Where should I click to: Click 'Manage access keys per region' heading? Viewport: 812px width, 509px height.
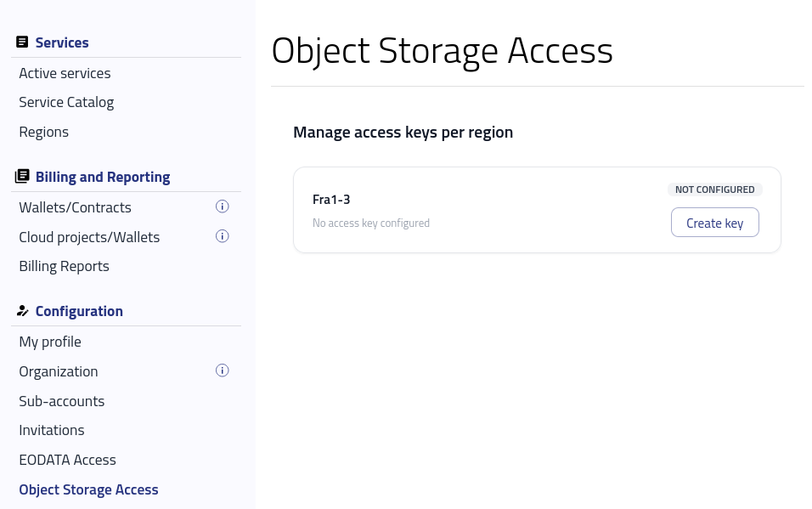(x=403, y=133)
